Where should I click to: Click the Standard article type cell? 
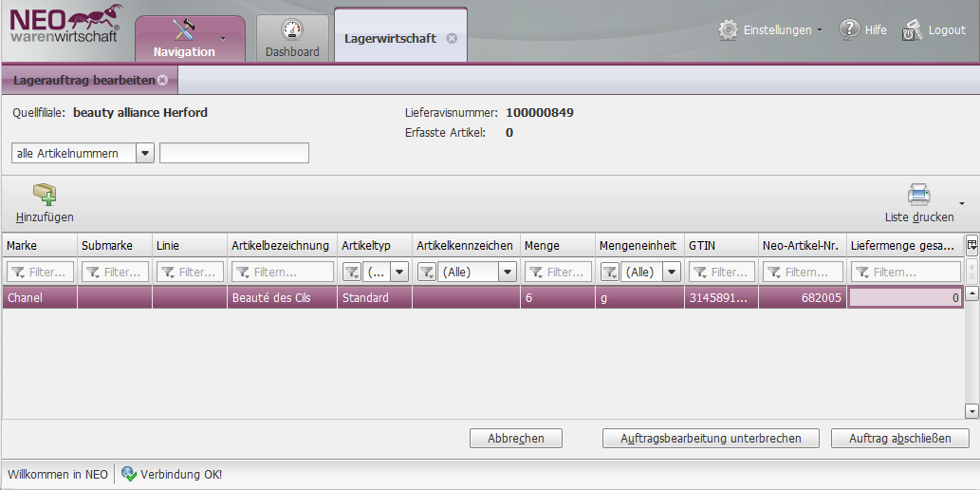[x=375, y=298]
